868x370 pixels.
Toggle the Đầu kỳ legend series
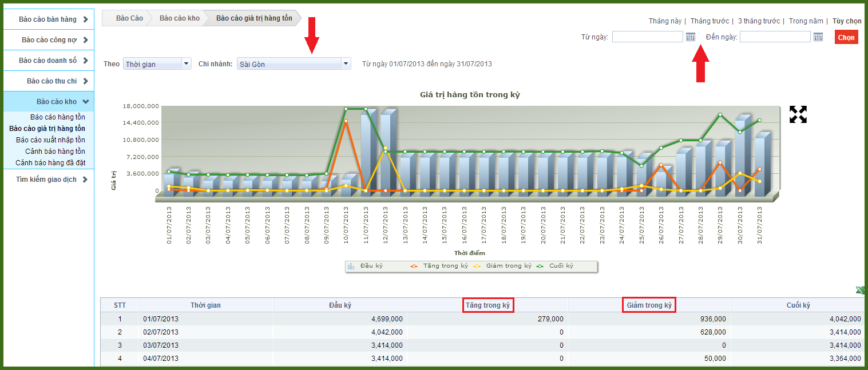point(366,266)
